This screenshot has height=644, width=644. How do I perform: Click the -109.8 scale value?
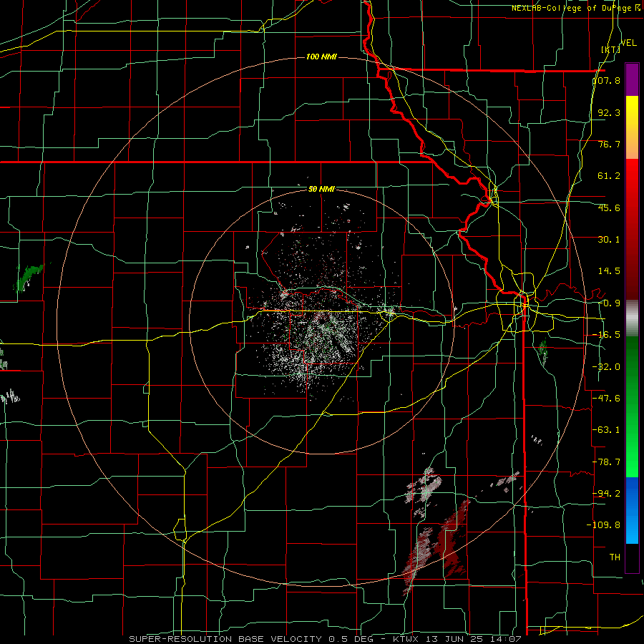click(603, 525)
